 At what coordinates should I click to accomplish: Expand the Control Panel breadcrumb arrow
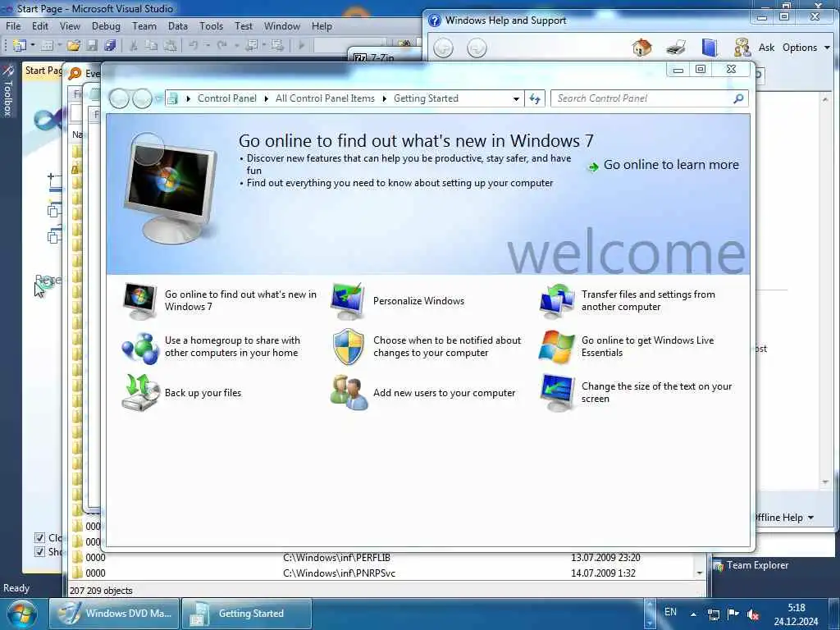pos(267,98)
